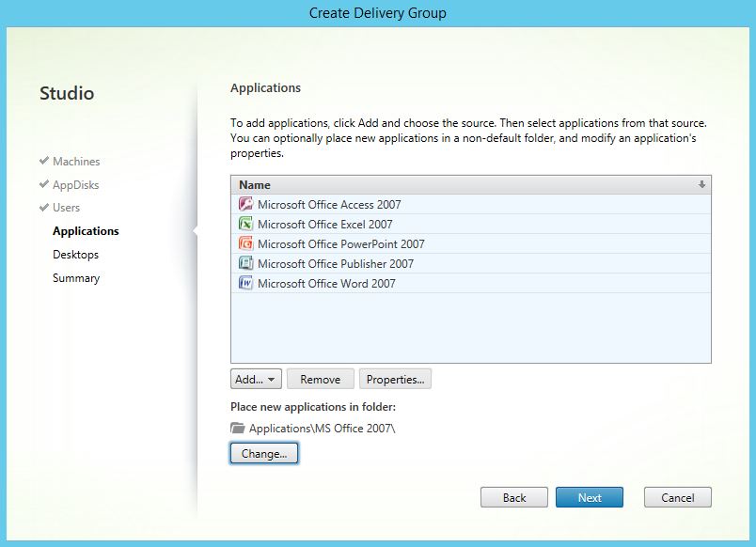
Task: Click the checkmark icon next to Machines
Action: (44, 161)
